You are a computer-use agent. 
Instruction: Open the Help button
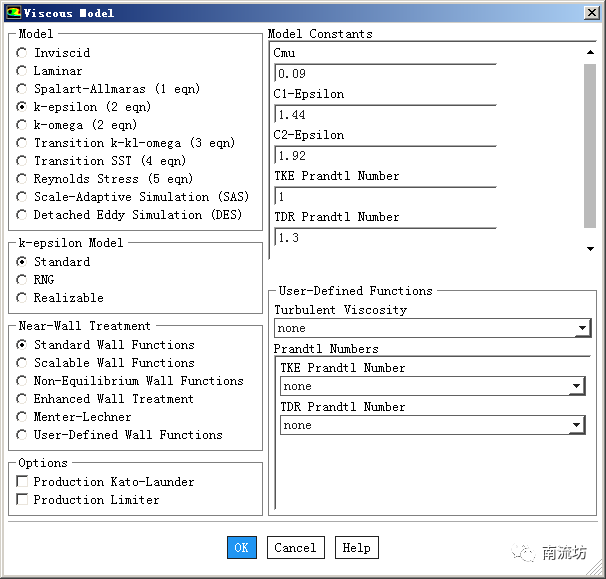point(356,548)
